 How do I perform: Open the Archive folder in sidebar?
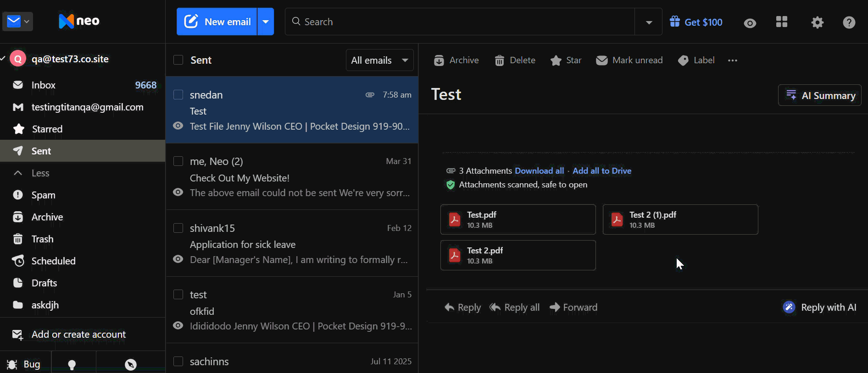[83, 217]
